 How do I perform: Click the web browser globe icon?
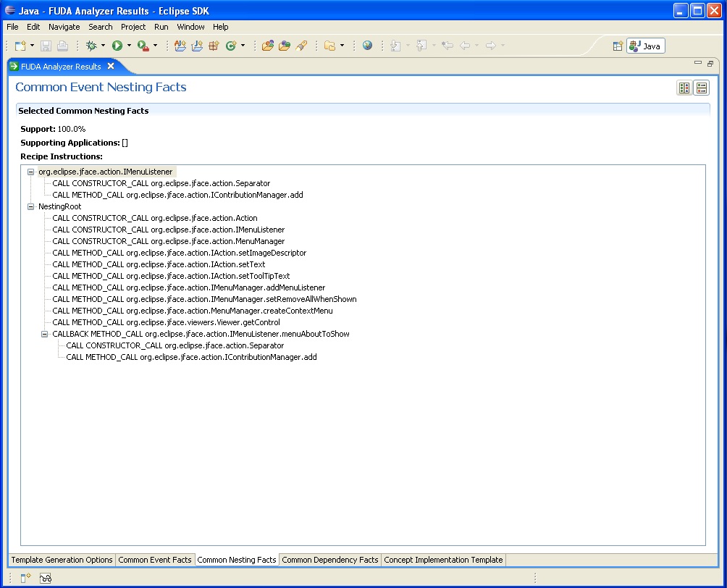368,46
